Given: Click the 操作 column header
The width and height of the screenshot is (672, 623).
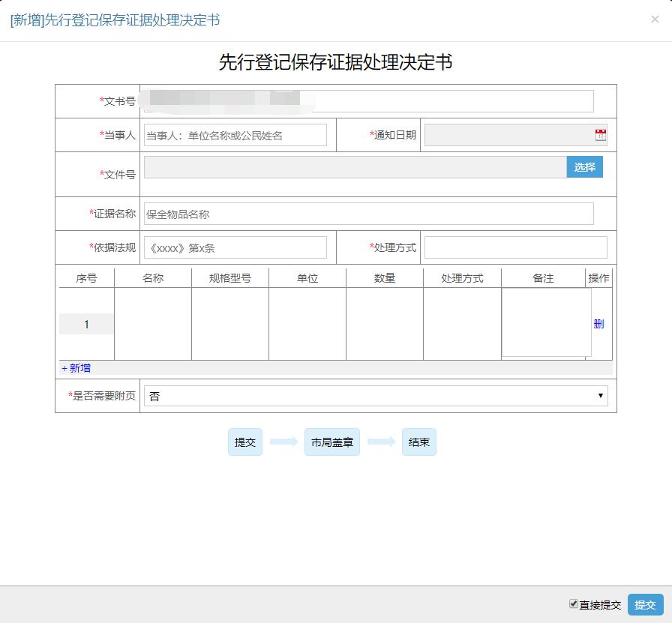Looking at the screenshot, I should click(x=598, y=278).
